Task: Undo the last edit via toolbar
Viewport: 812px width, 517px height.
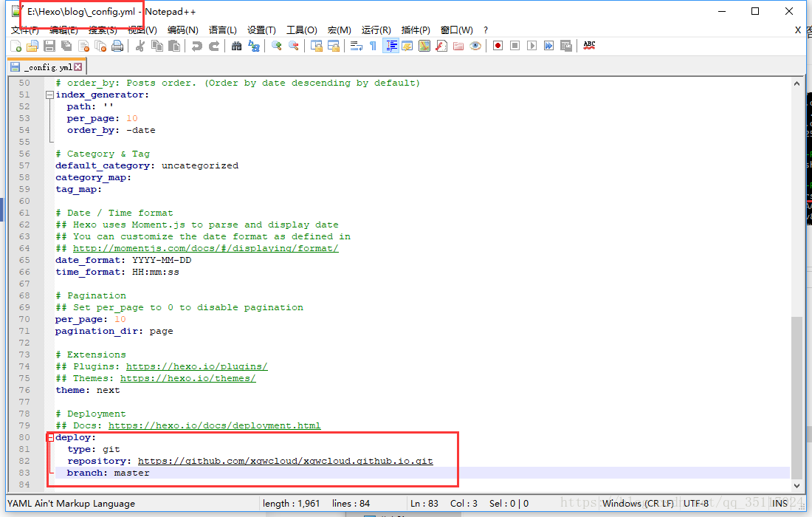Action: (x=197, y=46)
